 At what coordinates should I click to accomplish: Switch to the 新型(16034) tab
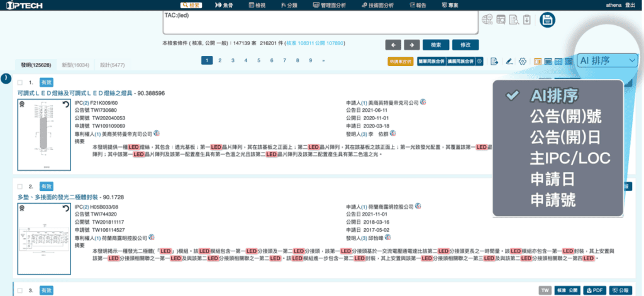click(75, 65)
